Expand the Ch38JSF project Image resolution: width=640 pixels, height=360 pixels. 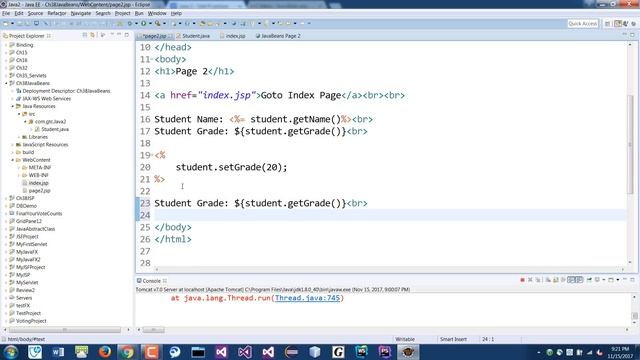(x=7, y=198)
